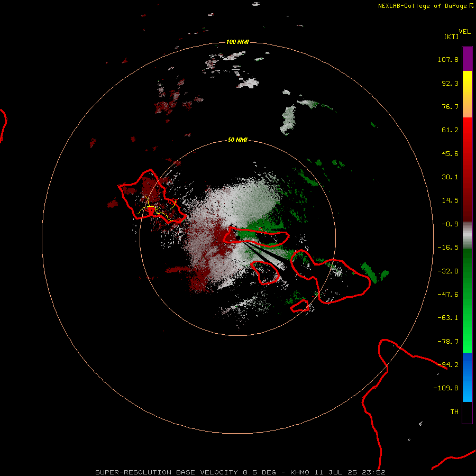Click the 14.5 legend value
This screenshot has height=476, width=476.
point(450,200)
